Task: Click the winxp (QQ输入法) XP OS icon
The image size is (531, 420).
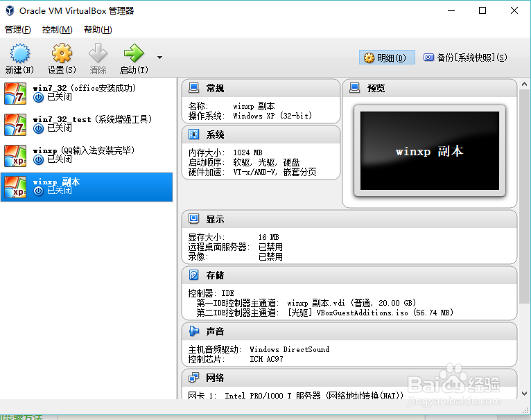Action: (x=15, y=156)
